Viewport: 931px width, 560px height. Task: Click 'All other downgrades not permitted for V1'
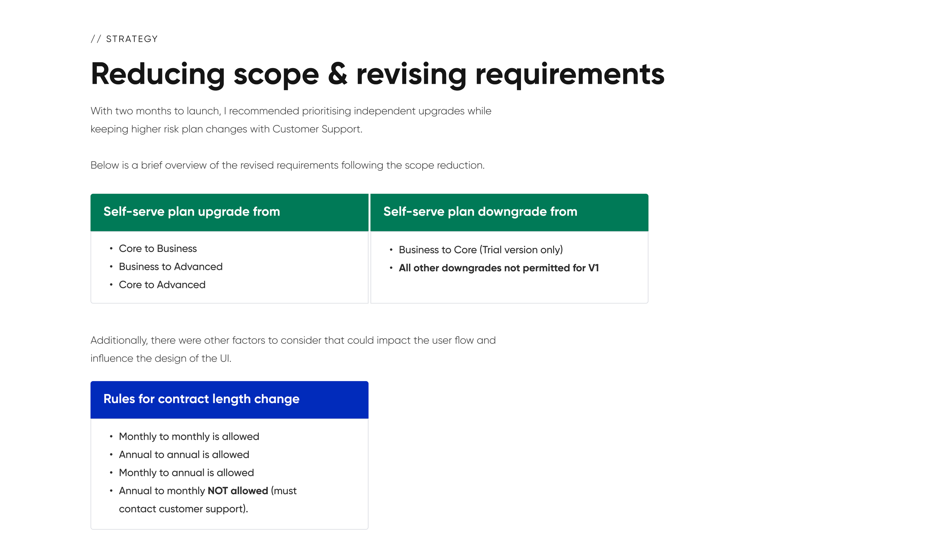(x=498, y=268)
